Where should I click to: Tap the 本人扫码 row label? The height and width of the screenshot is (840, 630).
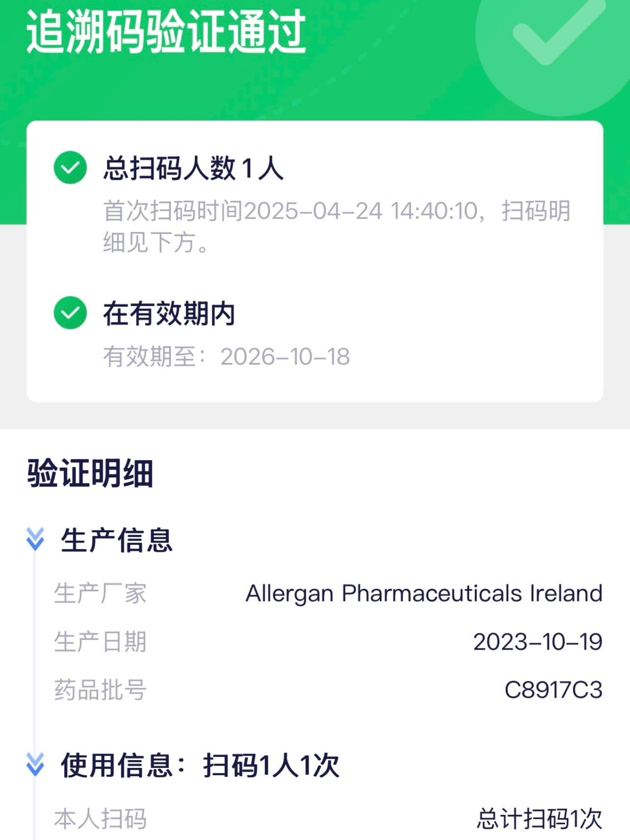[x=100, y=819]
